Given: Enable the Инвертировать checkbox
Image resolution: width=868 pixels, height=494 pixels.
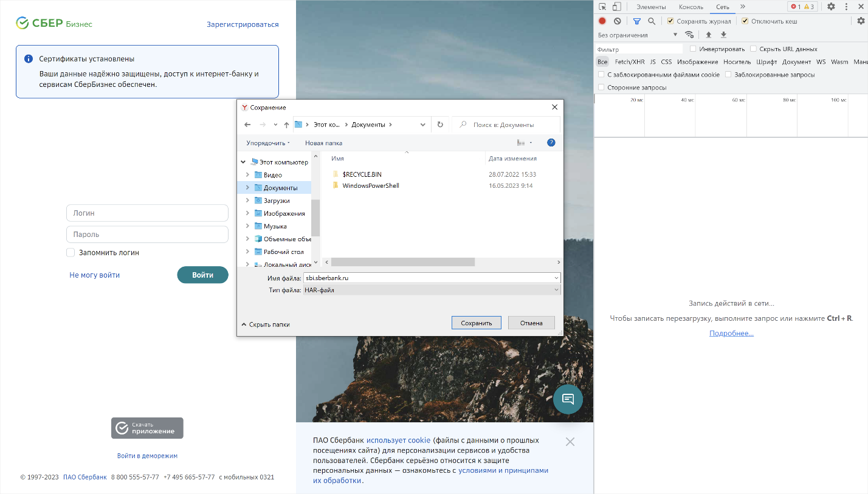Looking at the screenshot, I should coord(693,49).
